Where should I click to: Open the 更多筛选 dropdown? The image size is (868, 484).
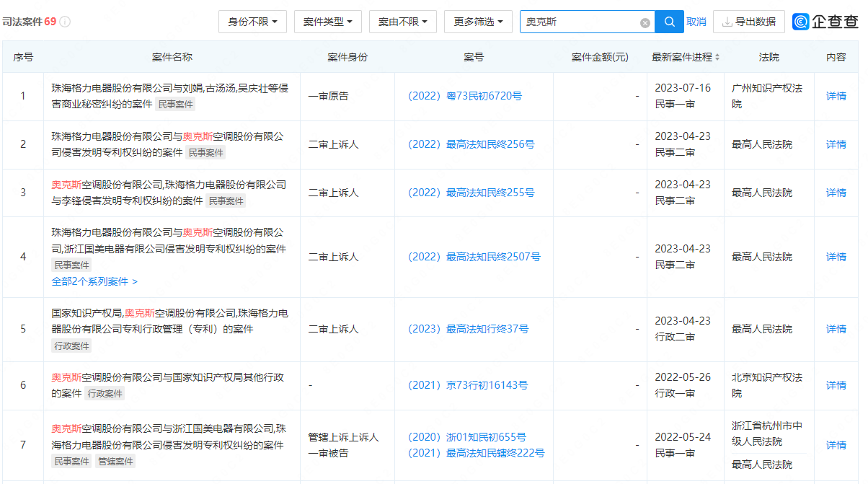[478, 22]
